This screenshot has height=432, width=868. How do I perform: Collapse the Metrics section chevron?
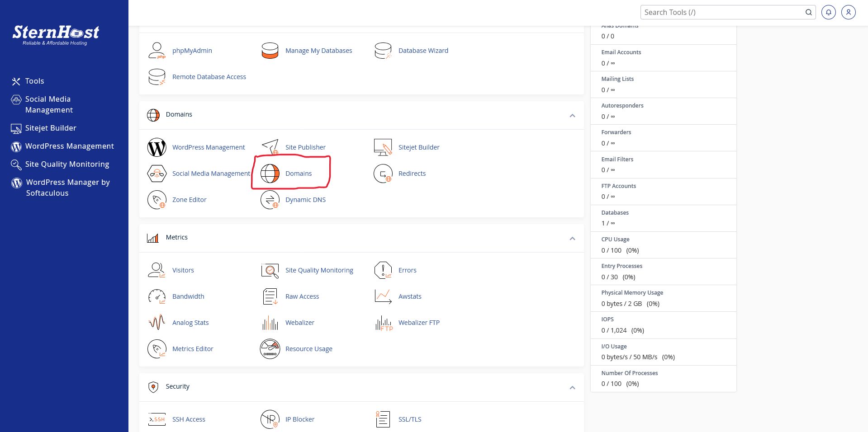(x=572, y=239)
